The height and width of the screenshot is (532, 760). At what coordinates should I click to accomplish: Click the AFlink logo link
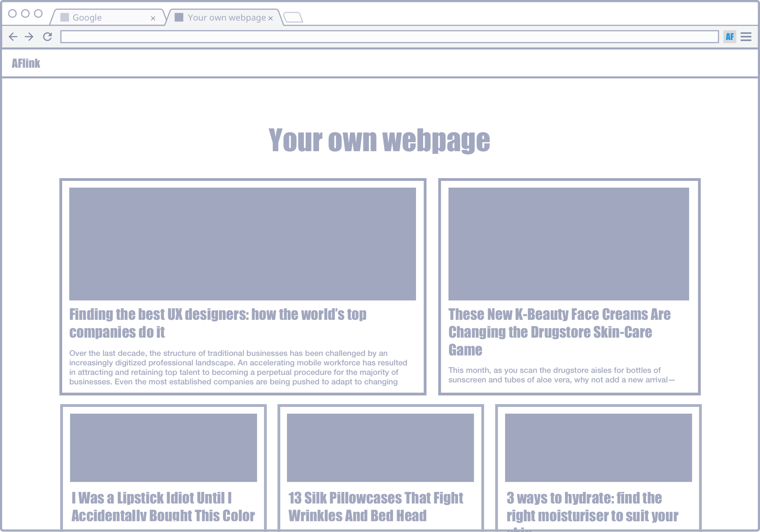pyautogui.click(x=26, y=63)
